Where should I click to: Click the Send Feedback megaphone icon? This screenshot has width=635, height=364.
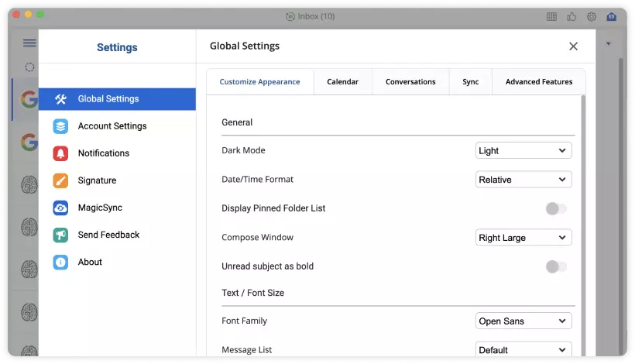[x=60, y=235]
